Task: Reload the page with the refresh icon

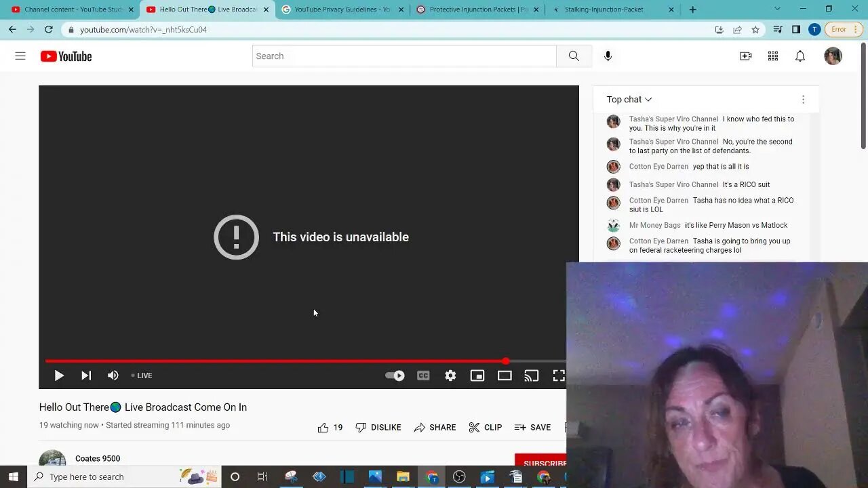Action: click(49, 30)
